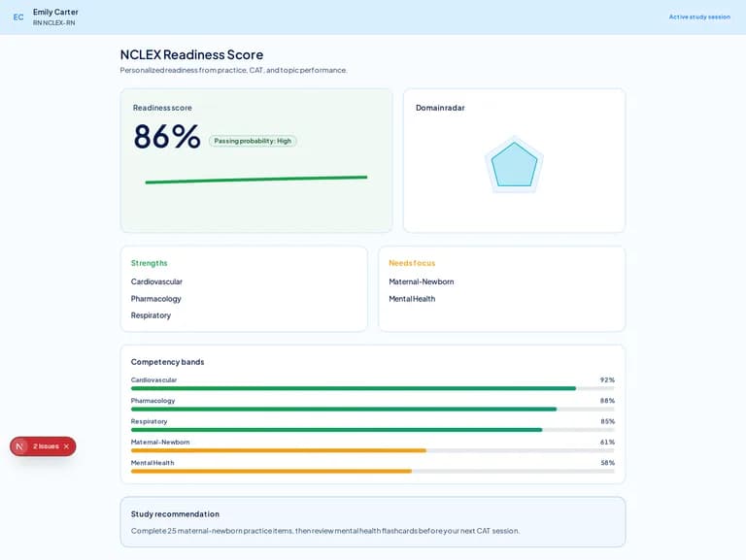Click the Cardiovascular competency progress bar
Image resolution: width=746 pixels, height=560 pixels.
coord(373,388)
